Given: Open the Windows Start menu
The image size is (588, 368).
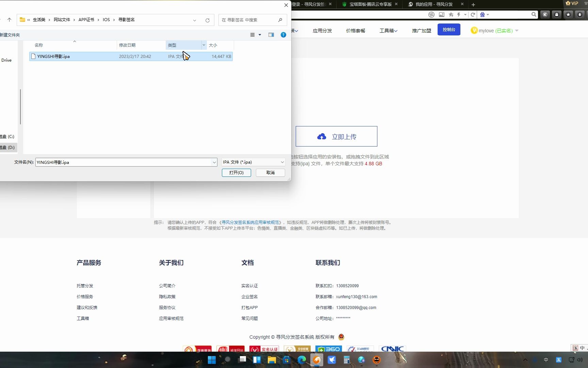Looking at the screenshot, I should click(212, 360).
